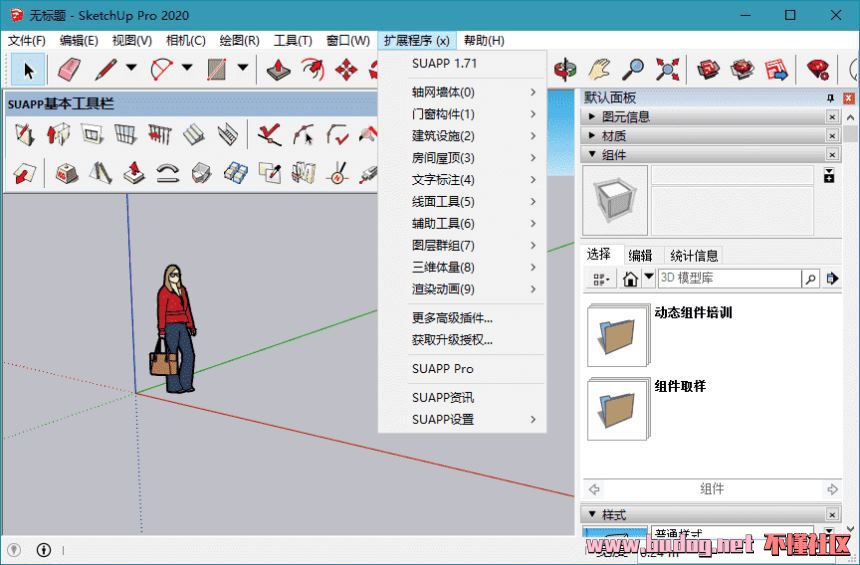860x565 pixels.
Task: Select the arrow Select tool
Action: coord(28,70)
